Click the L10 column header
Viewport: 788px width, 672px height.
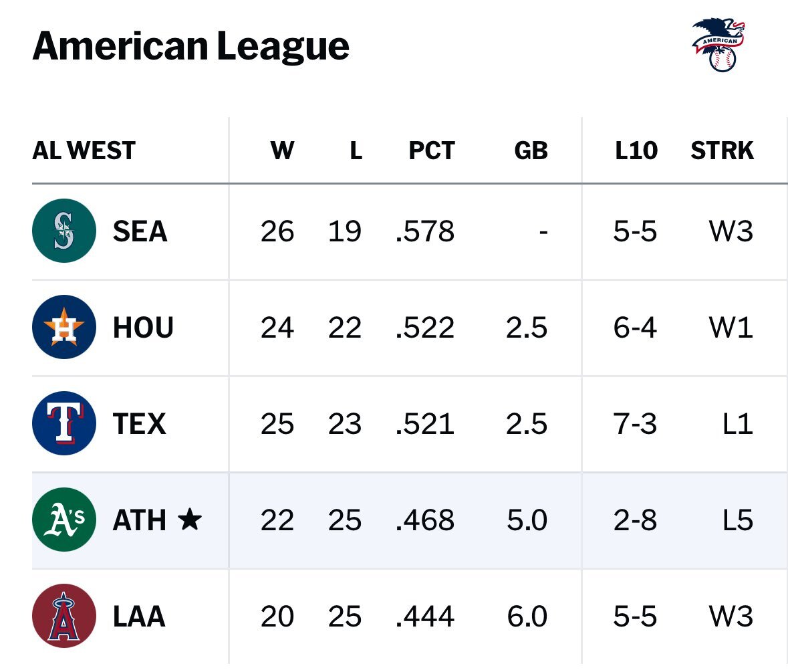click(636, 151)
